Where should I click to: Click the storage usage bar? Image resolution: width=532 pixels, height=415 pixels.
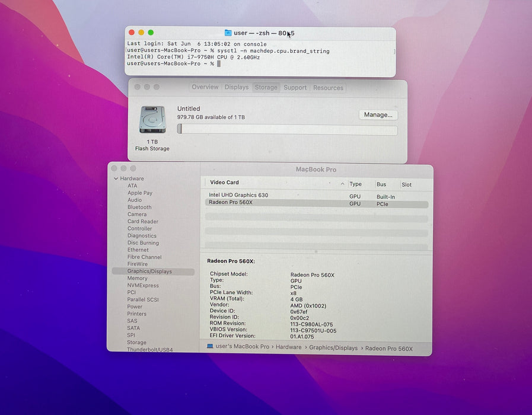click(x=287, y=129)
